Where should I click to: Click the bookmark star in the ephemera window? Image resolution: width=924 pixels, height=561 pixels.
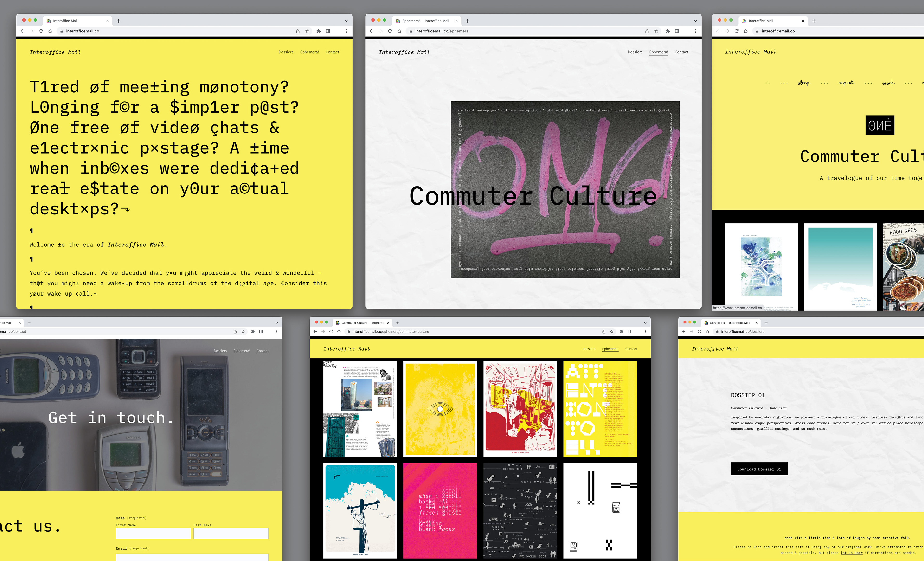click(x=656, y=31)
